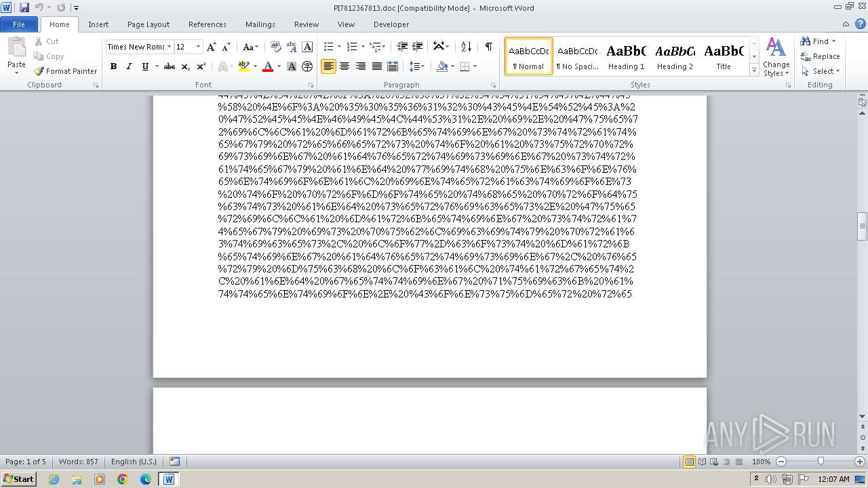
Task: Open the Numbering dropdown arrow
Action: coord(363,47)
